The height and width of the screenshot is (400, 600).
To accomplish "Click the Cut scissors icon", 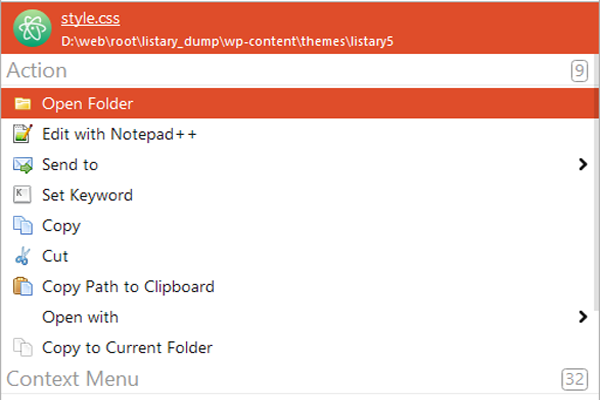I will [23, 257].
